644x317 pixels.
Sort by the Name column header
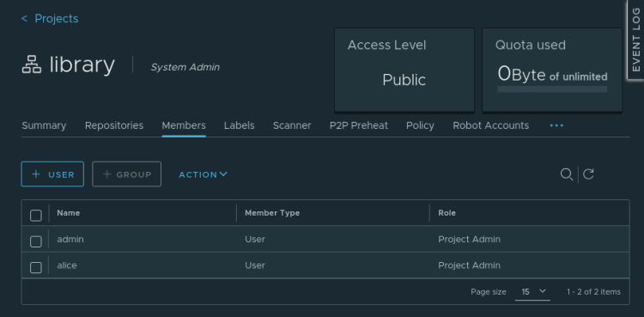click(x=69, y=213)
